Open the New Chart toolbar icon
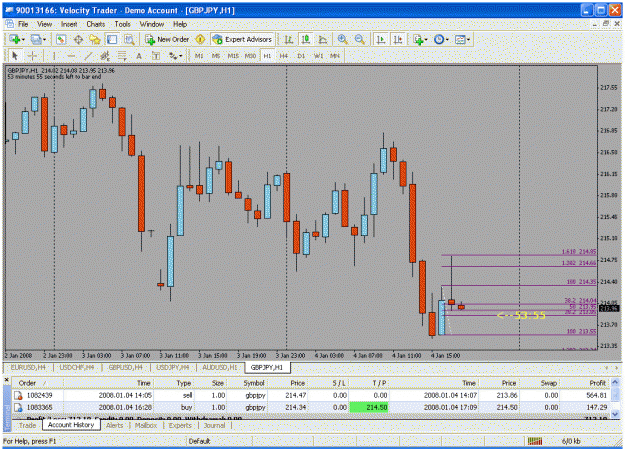 coord(14,39)
